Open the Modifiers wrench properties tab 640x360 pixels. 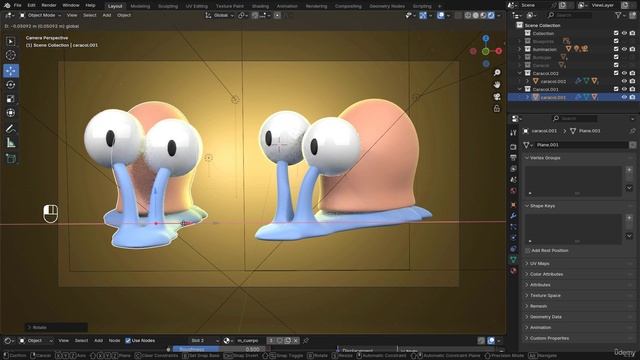point(513,216)
